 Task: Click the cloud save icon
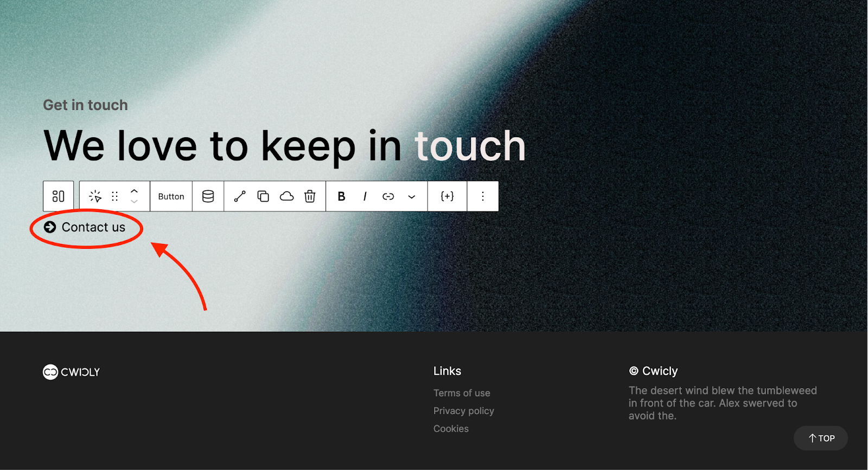286,196
